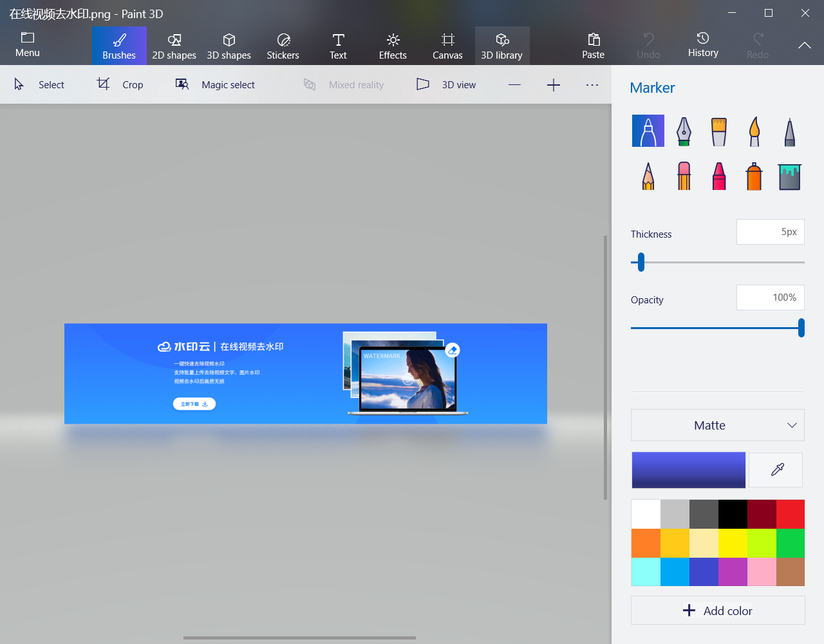Choose the pale yellow swatch
Image resolution: width=824 pixels, height=644 pixels.
click(x=704, y=543)
